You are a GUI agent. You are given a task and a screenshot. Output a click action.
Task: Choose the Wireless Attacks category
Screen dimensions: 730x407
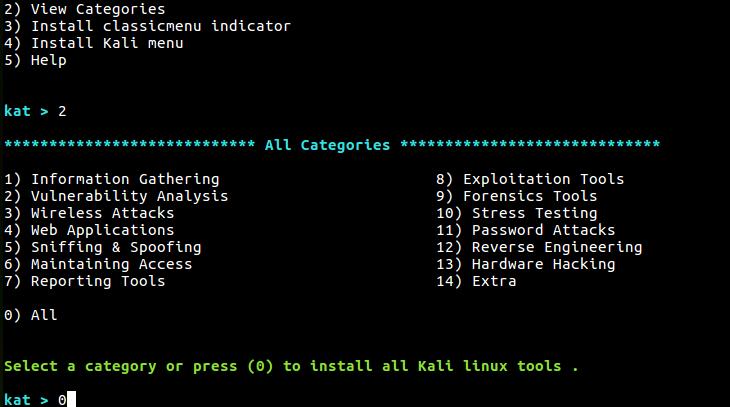(x=89, y=213)
